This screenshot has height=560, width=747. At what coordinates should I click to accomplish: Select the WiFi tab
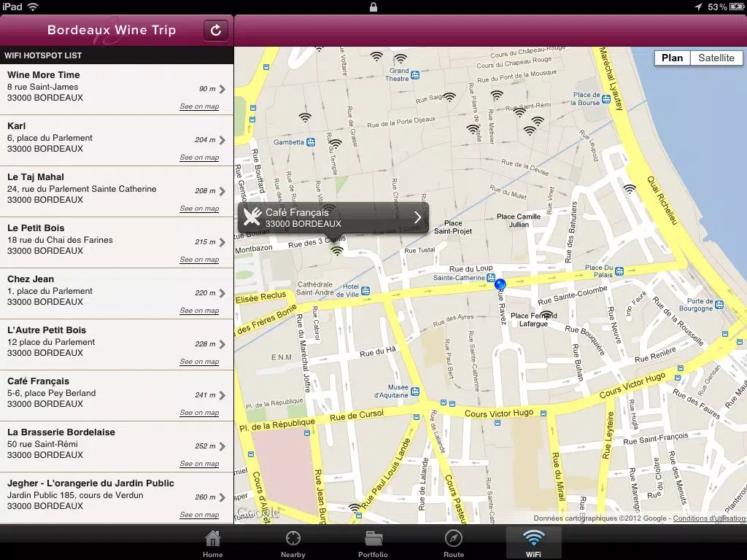coord(533,543)
